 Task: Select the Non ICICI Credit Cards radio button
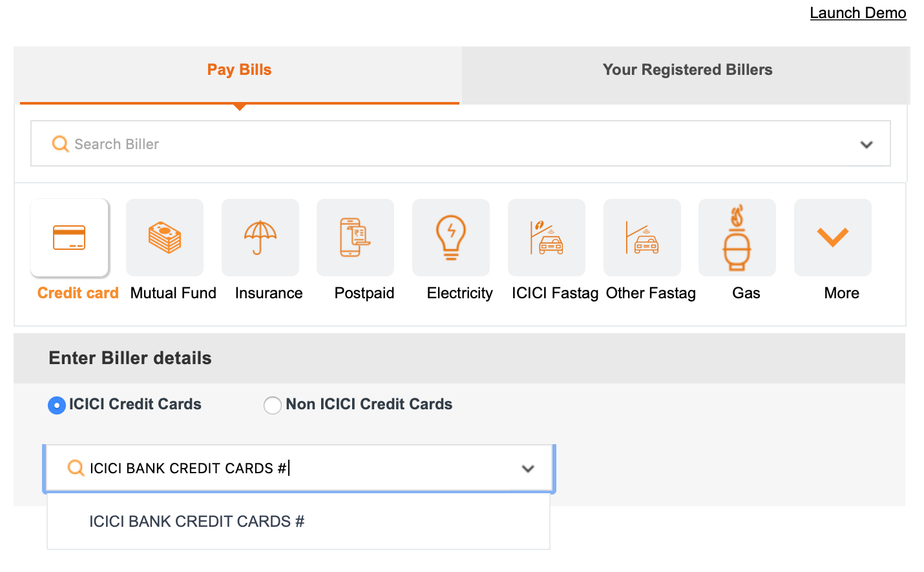(x=273, y=405)
